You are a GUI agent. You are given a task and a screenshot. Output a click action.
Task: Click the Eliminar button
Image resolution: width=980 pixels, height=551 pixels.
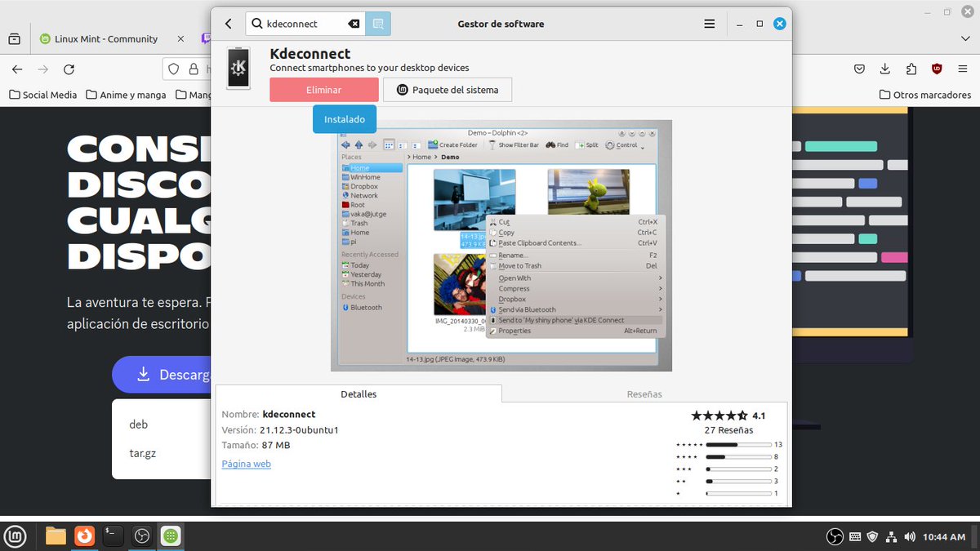click(x=324, y=90)
